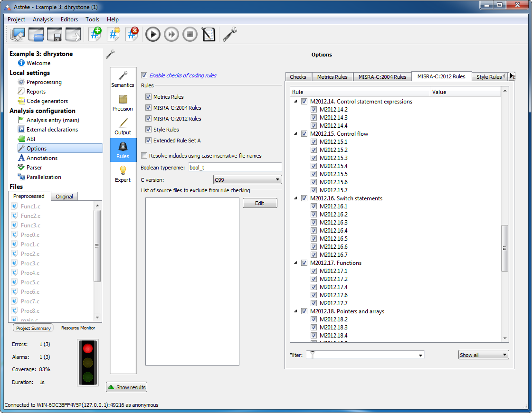Enable case insensitive include resolution checkbox
Screen dimensions: 532x413
pyautogui.click(x=144, y=156)
